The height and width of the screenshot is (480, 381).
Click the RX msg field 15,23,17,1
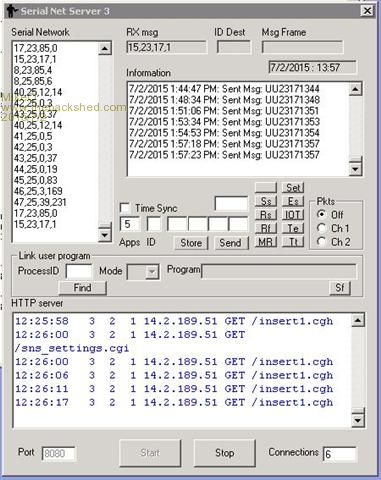click(x=166, y=47)
